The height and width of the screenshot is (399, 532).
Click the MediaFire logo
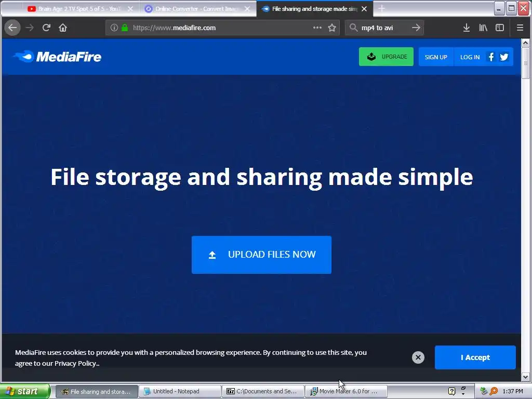[x=57, y=57]
